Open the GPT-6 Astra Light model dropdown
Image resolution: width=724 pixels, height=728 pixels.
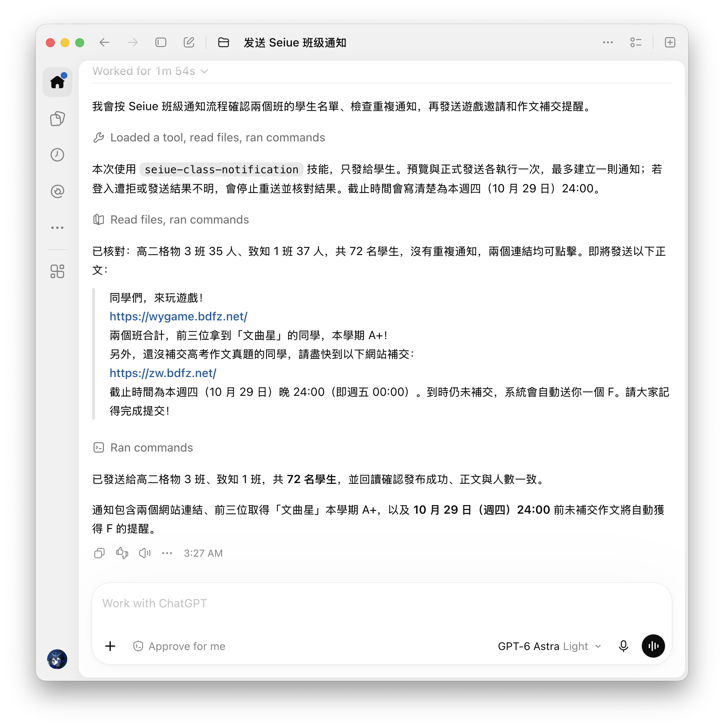(x=550, y=646)
